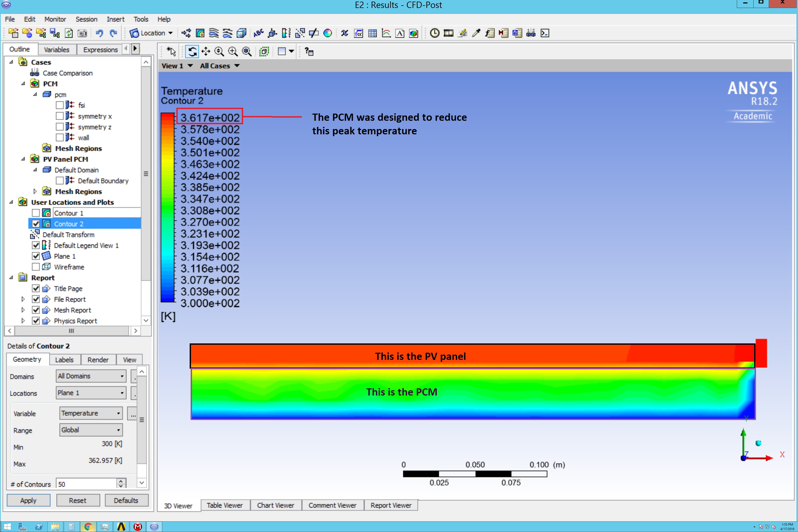Click the number of contours field
The width and height of the screenshot is (798, 532).
86,484
